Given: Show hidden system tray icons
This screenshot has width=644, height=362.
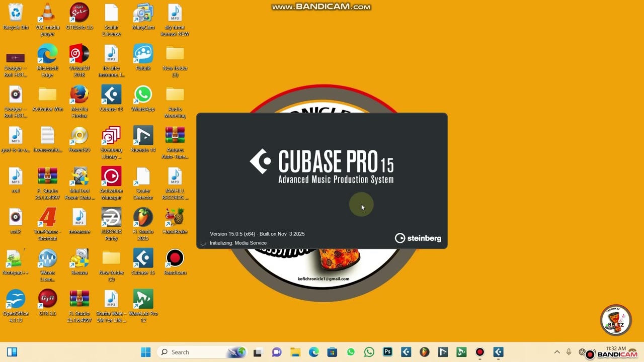Looking at the screenshot, I should pos(557,352).
